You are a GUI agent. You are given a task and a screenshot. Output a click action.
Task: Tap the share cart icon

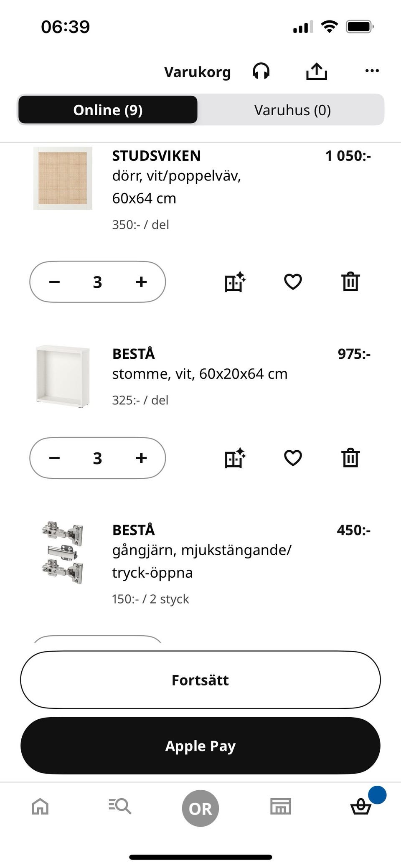pos(316,71)
